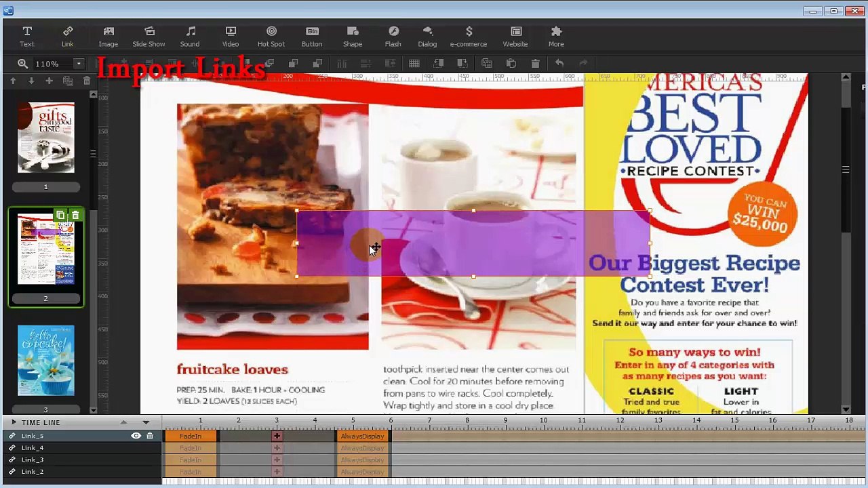Screen dimensions: 868x488
Task: Delete page using panel trash icon
Action: pos(87,81)
